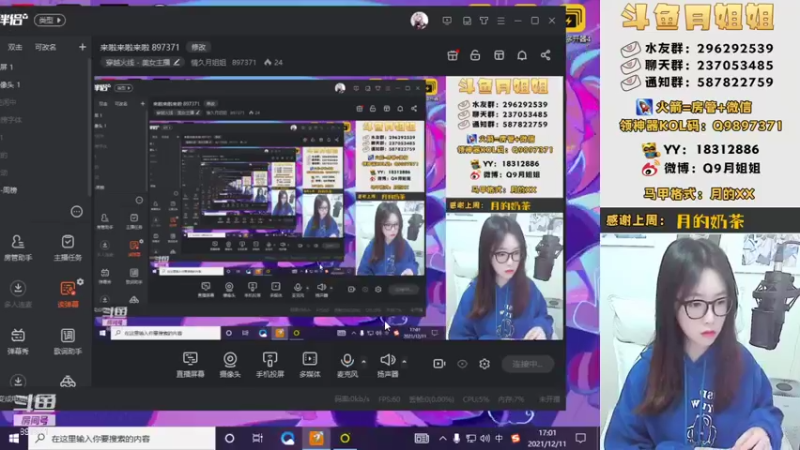This screenshot has height=450, width=800.
Task: Open the Sogou input icon in tray
Action: (516, 438)
